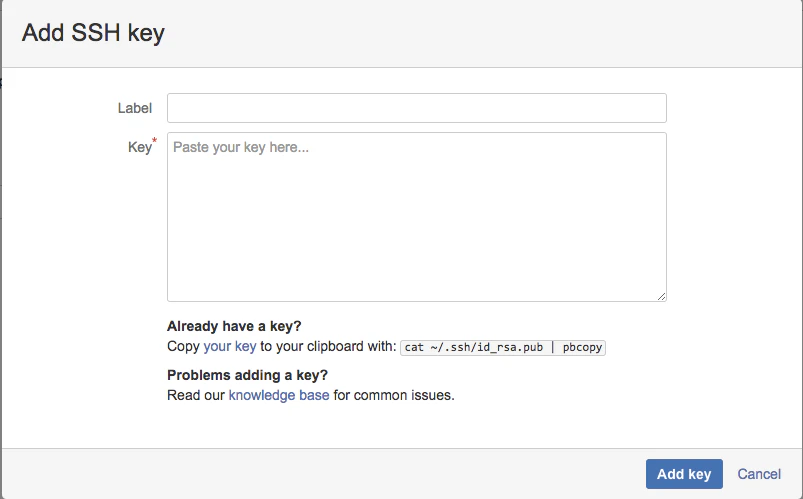Click the 'Problems adding a key?' heading

point(247,376)
